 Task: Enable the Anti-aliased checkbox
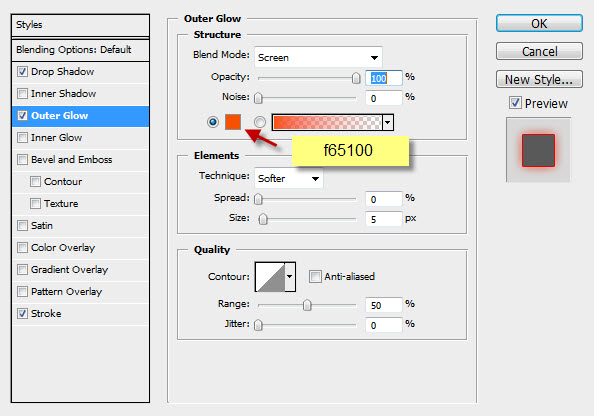315,277
